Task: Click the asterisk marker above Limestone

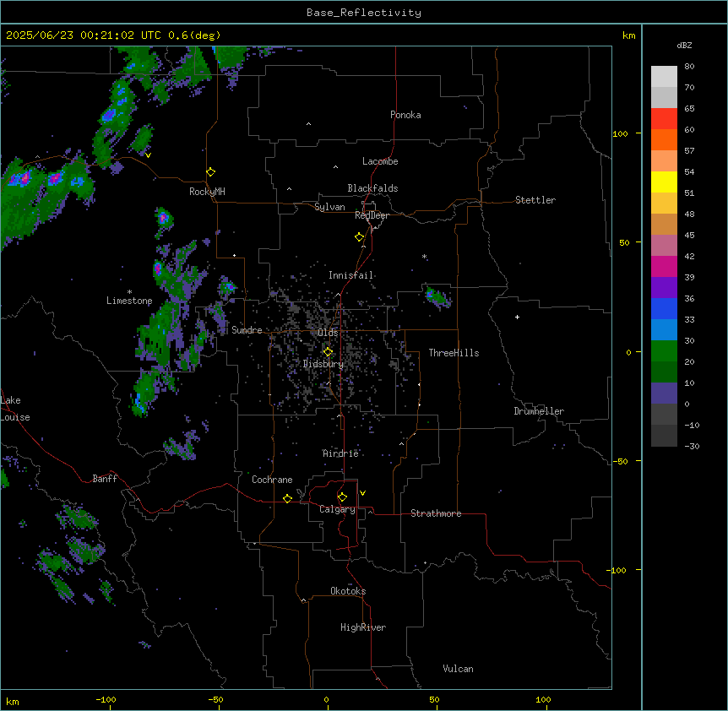Action: [129, 292]
